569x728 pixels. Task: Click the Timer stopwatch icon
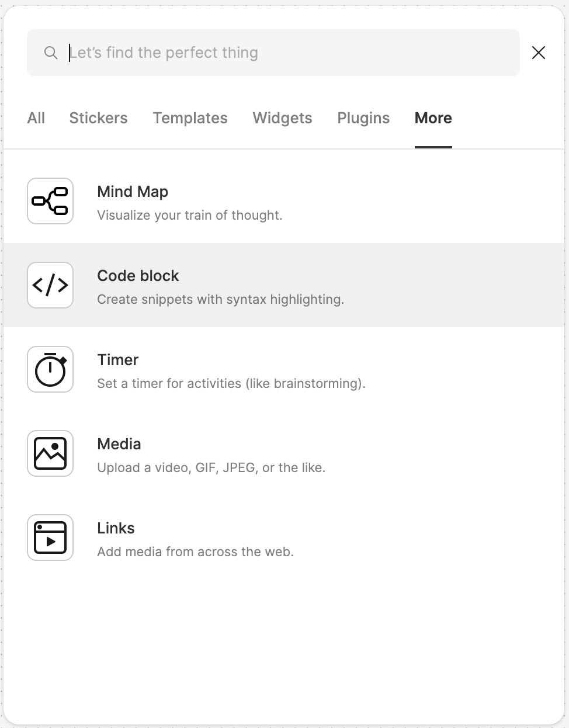point(50,369)
